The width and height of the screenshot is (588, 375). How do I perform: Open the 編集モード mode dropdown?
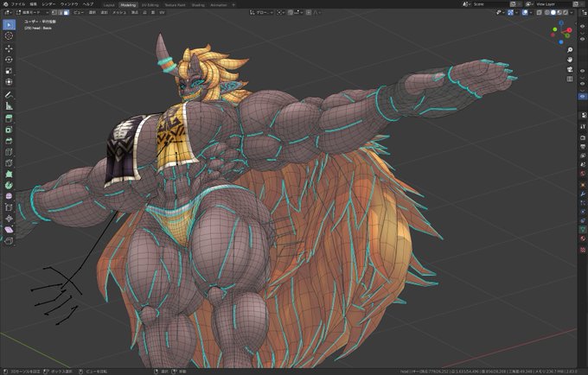33,12
